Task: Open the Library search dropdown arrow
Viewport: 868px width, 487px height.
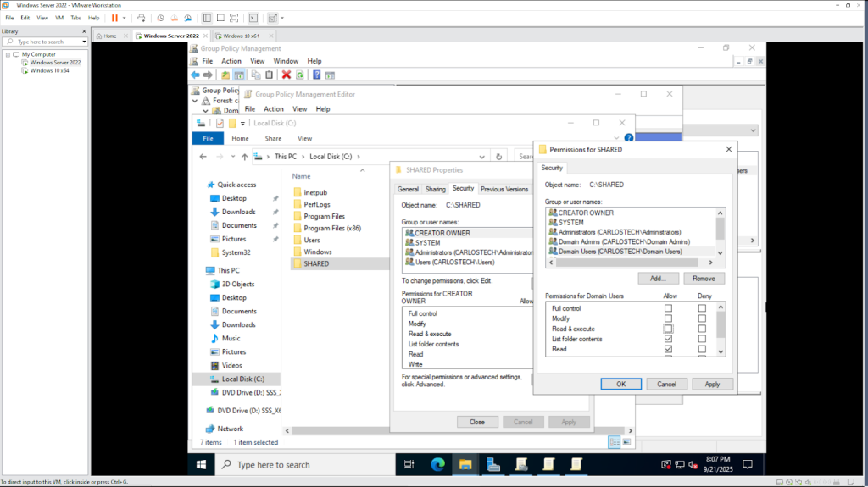Action: [x=84, y=42]
